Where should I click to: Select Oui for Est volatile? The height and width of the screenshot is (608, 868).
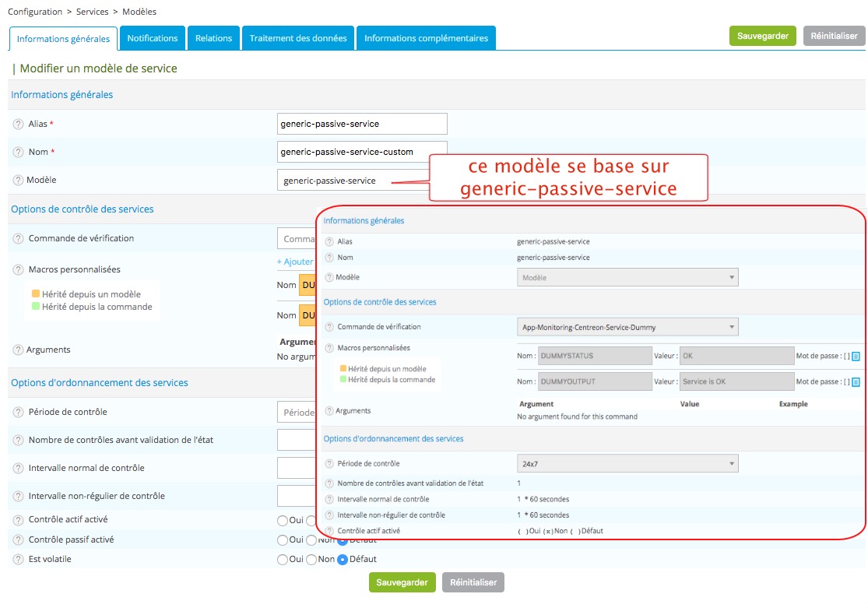(x=283, y=559)
